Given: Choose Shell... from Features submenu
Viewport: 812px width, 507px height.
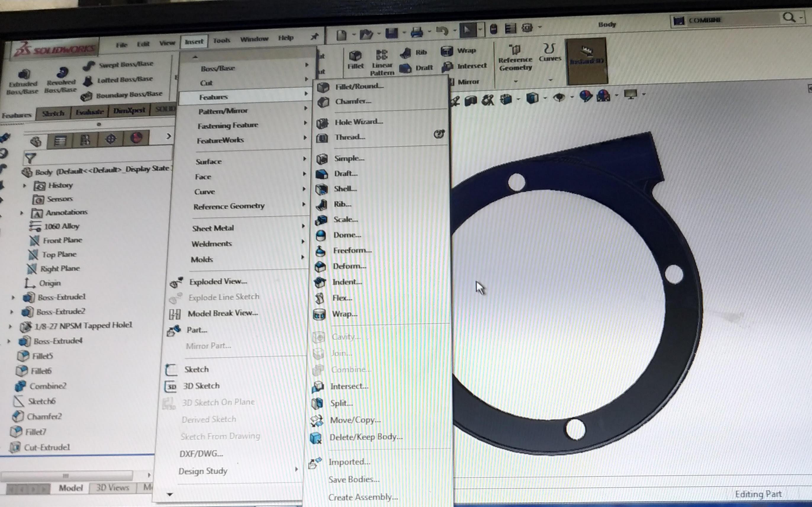Looking at the screenshot, I should pyautogui.click(x=345, y=189).
